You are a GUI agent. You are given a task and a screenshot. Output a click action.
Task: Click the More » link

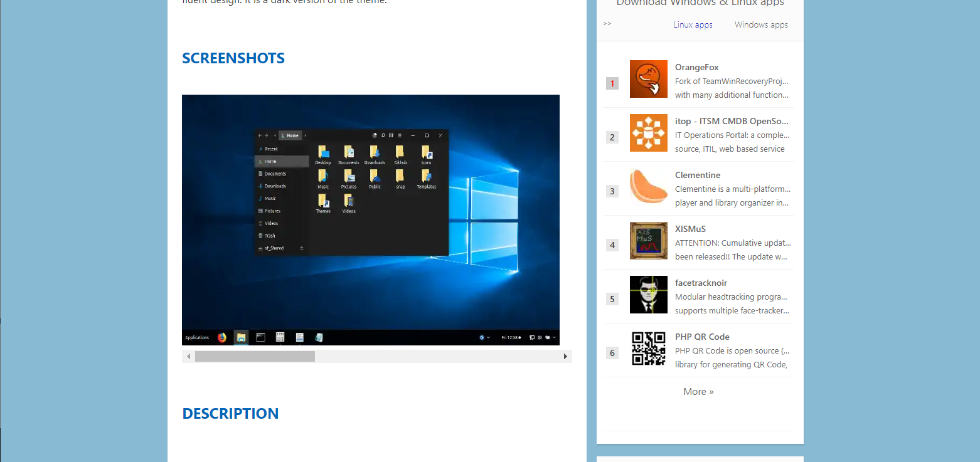tap(698, 392)
